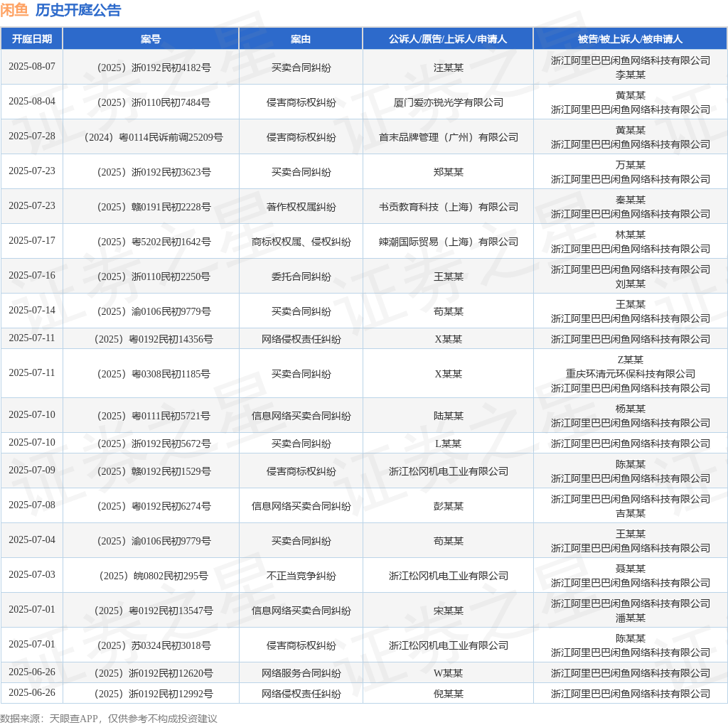Click case number 赣0192民初1529号
Viewport: 728px width, 725px height.
154,471
